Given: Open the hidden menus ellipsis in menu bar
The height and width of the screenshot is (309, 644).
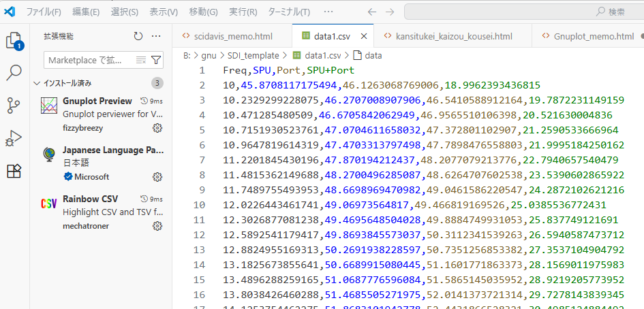Looking at the screenshot, I should (x=328, y=12).
